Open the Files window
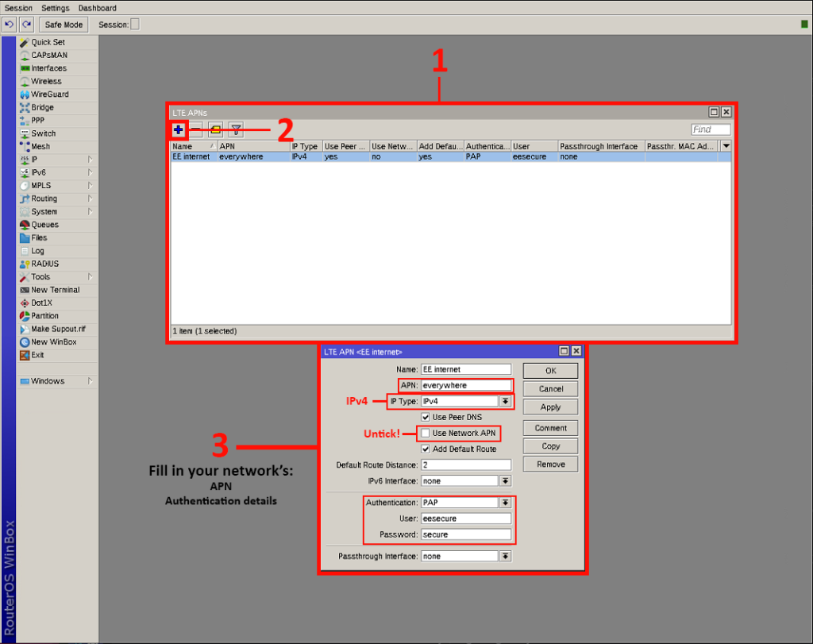The width and height of the screenshot is (813, 644). tap(37, 237)
